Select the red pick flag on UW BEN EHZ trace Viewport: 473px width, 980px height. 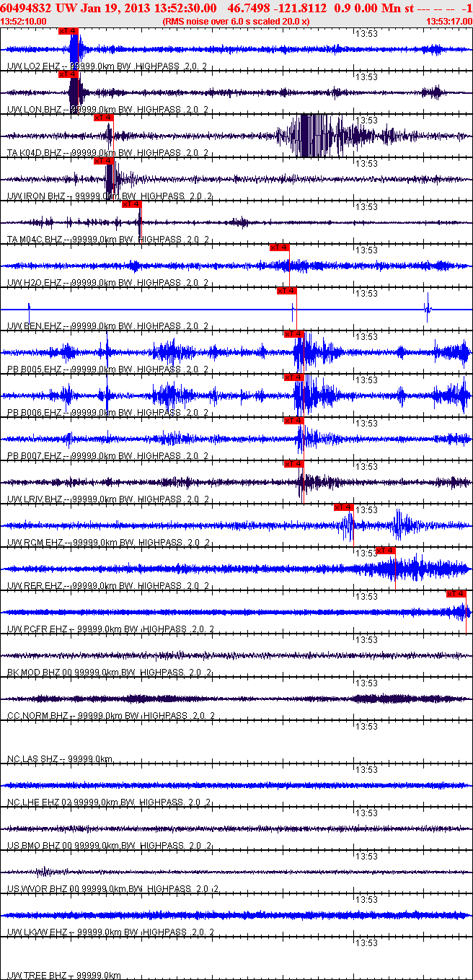click(286, 291)
